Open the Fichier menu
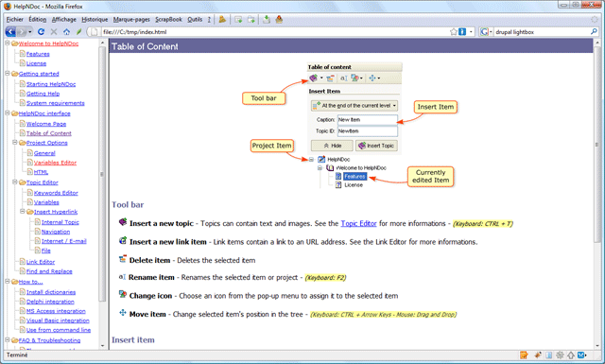This screenshot has width=605, height=364. [x=15, y=19]
